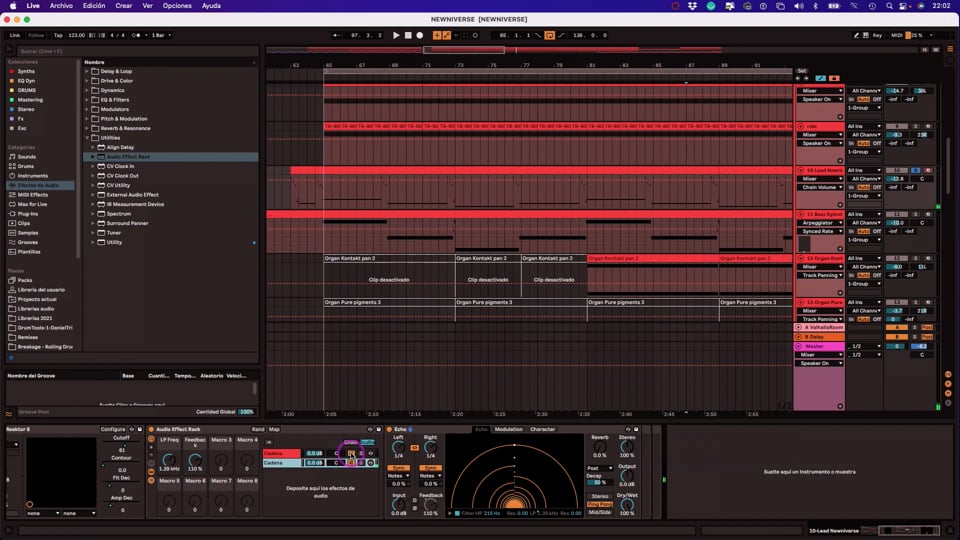960x540 pixels.
Task: Click the Rand button on the Audio Effect Rack
Action: (x=258, y=429)
